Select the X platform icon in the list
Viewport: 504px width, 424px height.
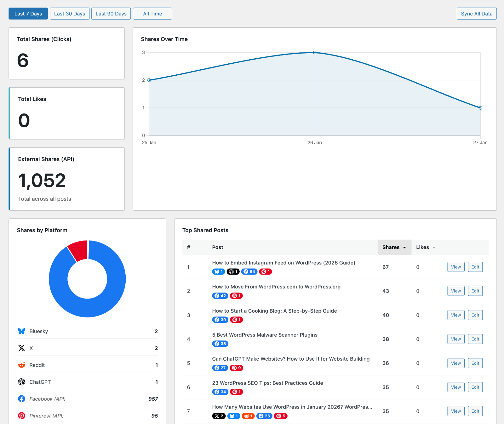click(21, 348)
